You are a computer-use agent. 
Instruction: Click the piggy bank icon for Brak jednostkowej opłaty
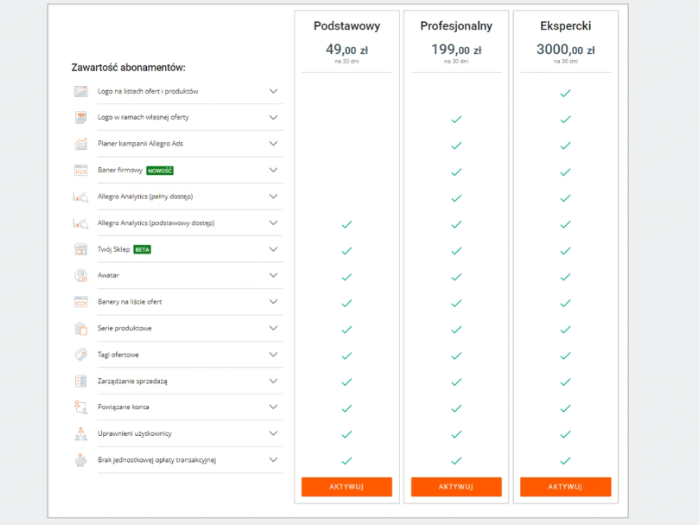(81, 460)
